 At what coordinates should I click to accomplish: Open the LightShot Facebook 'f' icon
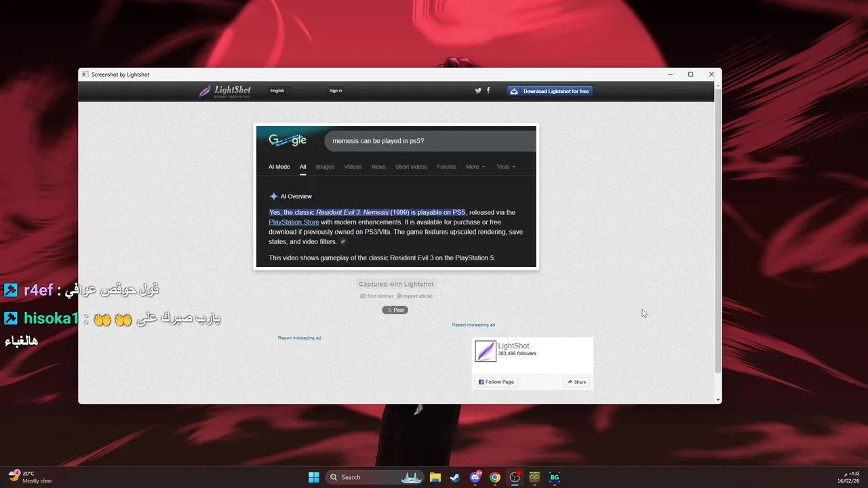coord(488,91)
